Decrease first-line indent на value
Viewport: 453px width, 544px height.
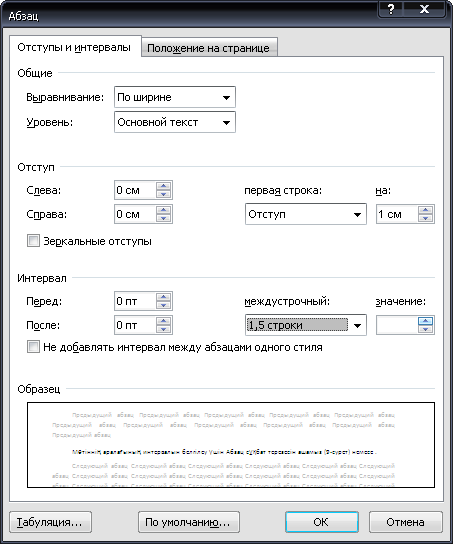[x=425, y=218]
